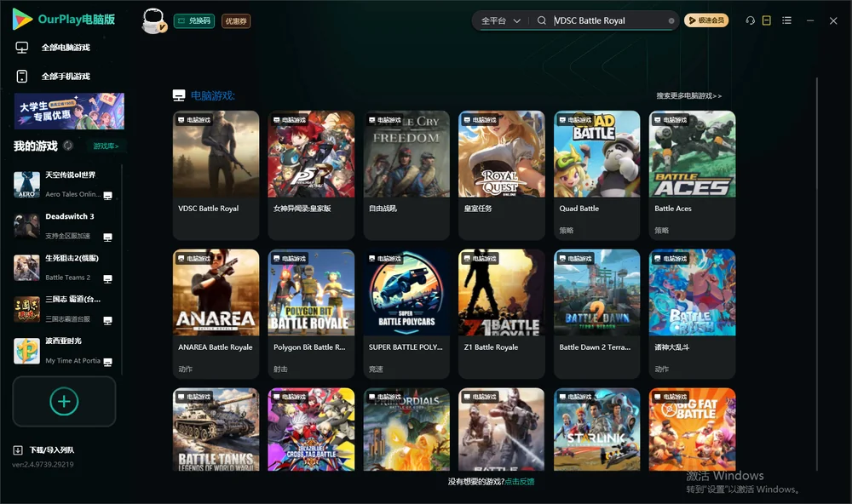Open 生死狙击2(俄服) in my games list
Screen dimensions: 852x504
tap(64, 267)
